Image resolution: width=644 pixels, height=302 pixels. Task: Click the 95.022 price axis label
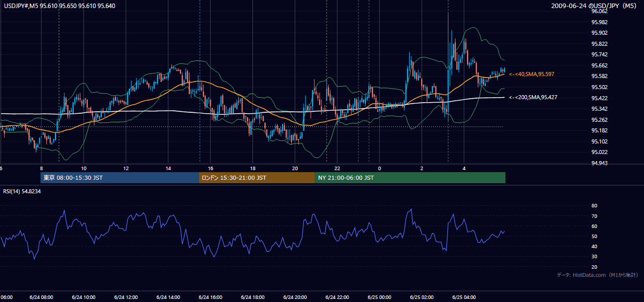click(599, 152)
